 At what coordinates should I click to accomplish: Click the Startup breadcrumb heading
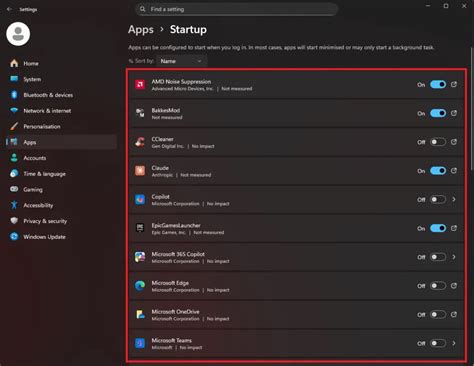coord(188,29)
